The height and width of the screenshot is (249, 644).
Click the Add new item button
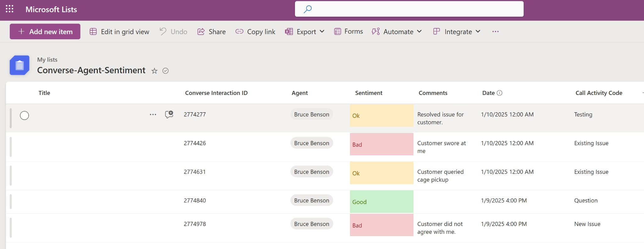[45, 32]
